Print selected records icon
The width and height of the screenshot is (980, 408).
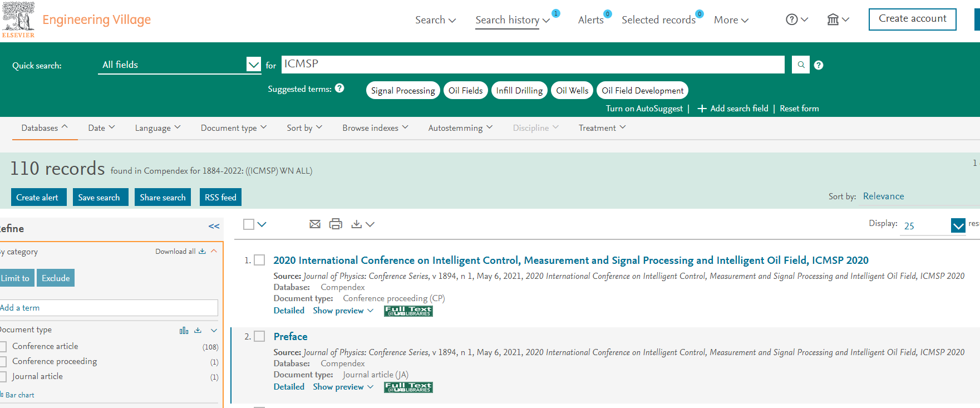point(336,224)
